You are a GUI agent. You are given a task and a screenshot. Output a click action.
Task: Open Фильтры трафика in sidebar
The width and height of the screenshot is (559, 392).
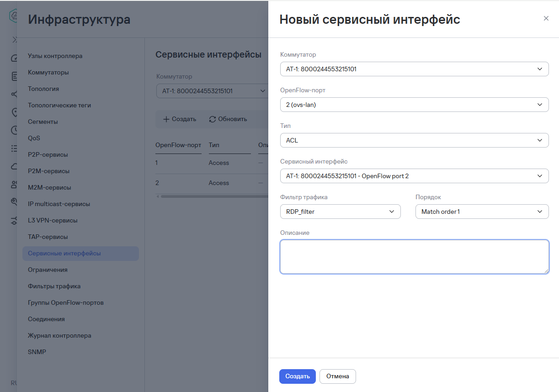tap(54, 286)
